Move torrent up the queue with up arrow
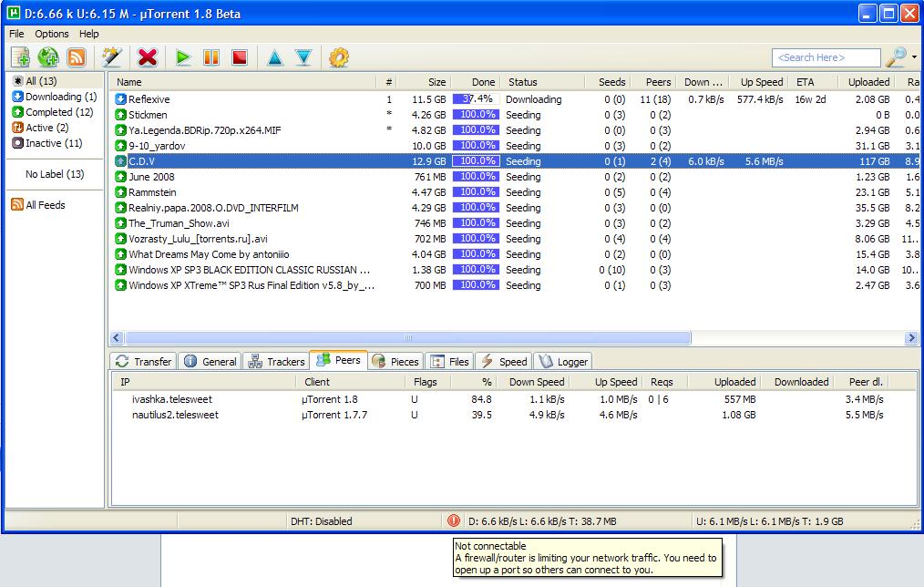924x587 pixels. (274, 57)
